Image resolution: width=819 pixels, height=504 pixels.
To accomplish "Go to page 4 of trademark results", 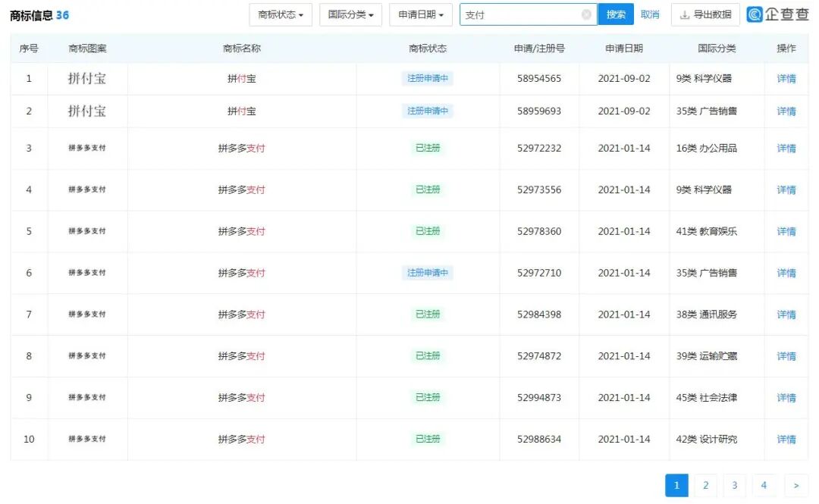I will [x=764, y=485].
